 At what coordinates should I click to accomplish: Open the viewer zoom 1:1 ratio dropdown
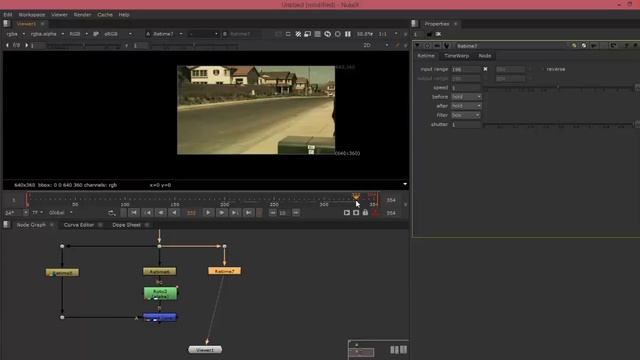coord(388,34)
